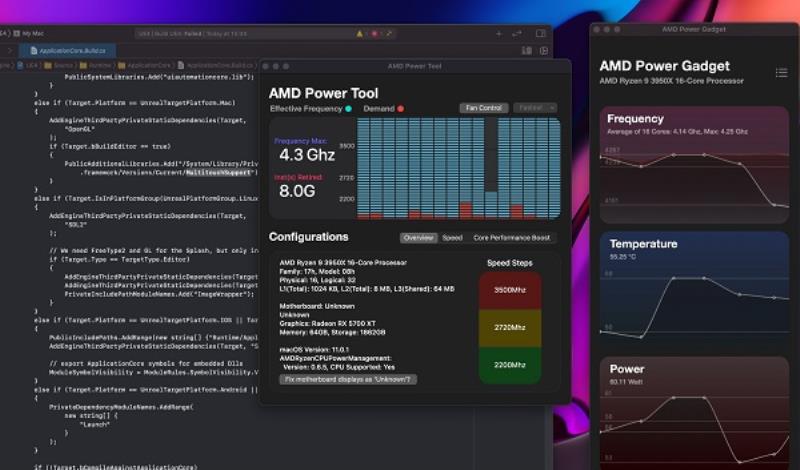The height and width of the screenshot is (470, 800).
Task: Click the Effective Frequency teal legend dot
Action: click(x=348, y=109)
